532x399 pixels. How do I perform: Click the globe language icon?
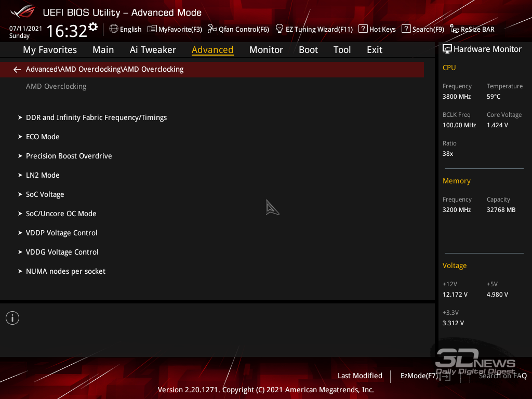114,29
